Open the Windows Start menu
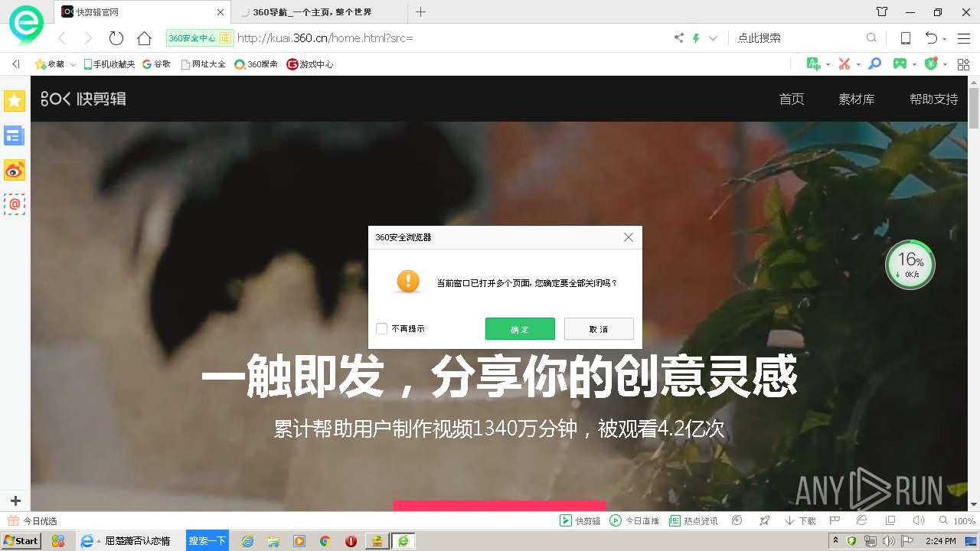 (x=21, y=541)
